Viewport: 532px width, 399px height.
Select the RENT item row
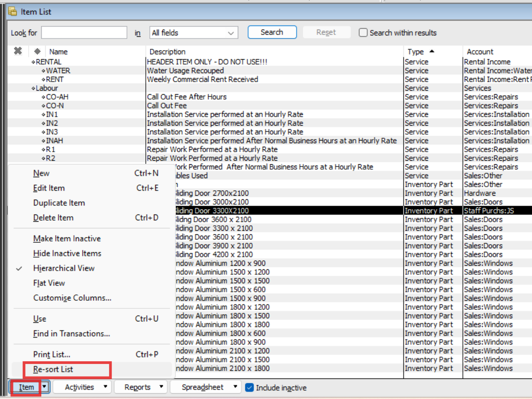click(270, 79)
